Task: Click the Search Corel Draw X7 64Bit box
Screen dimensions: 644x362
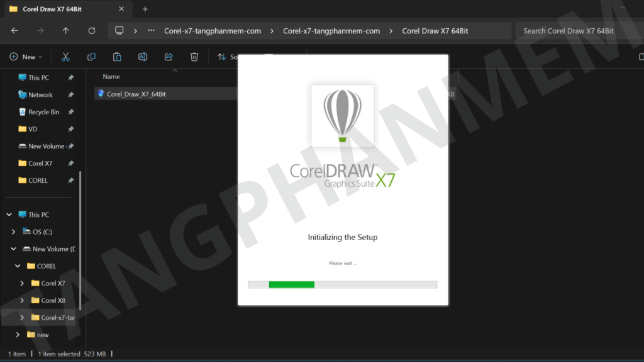Action: [575, 31]
